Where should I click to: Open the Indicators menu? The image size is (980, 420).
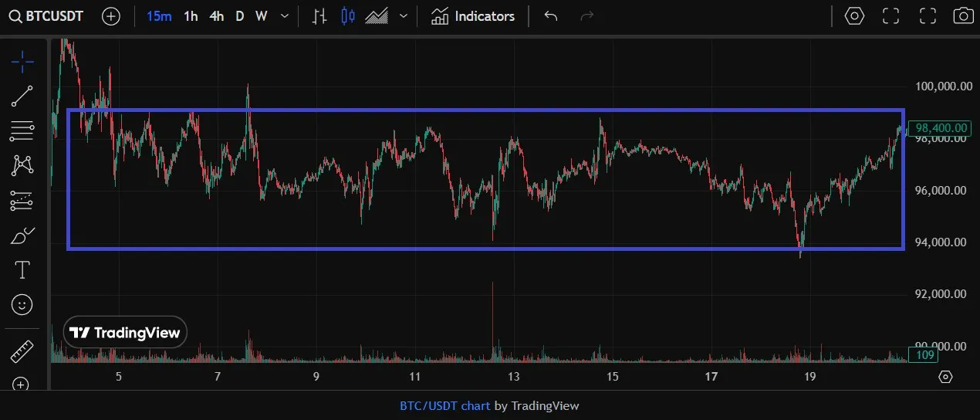click(473, 16)
